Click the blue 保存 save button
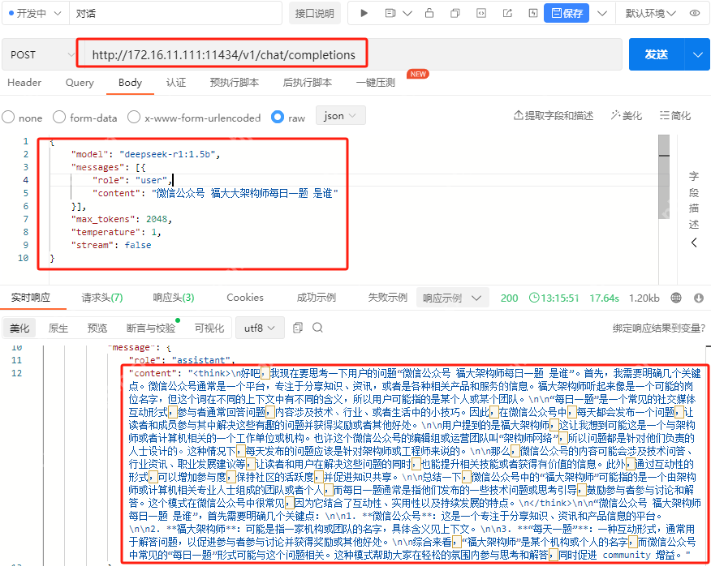711x588 pixels. pyautogui.click(x=566, y=13)
